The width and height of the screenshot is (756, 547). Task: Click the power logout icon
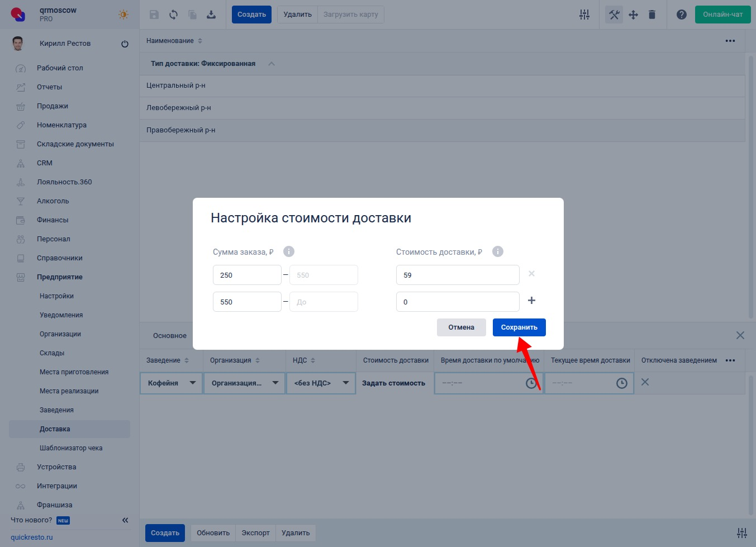(x=125, y=44)
